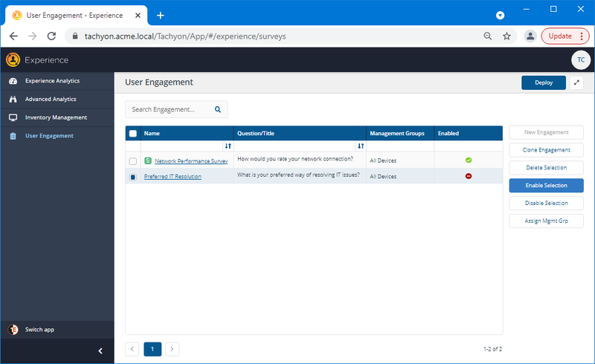Sort by the Question/Title column sort arrows
Image resolution: width=595 pixels, height=364 pixels.
pos(361,146)
